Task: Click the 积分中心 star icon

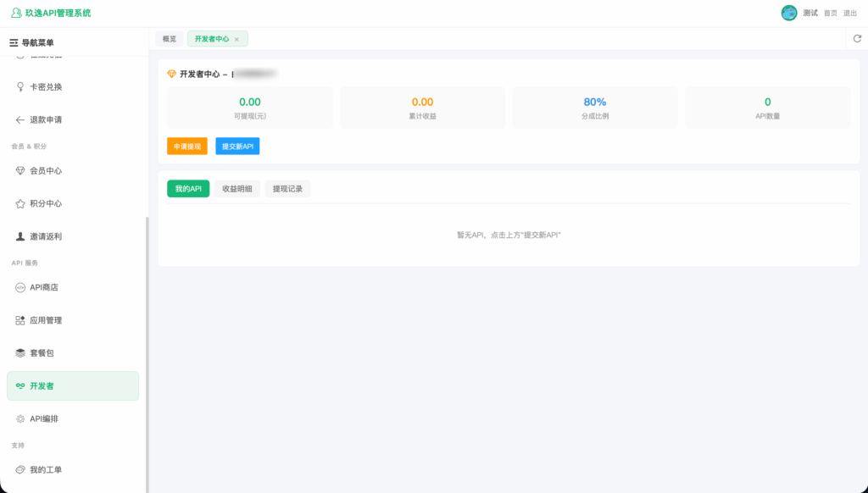Action: tap(20, 203)
